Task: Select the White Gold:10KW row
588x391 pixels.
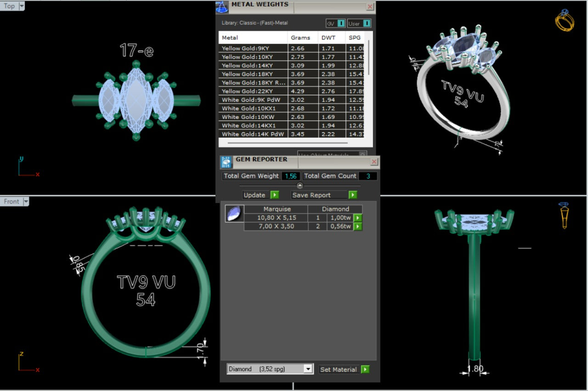Action: point(292,117)
